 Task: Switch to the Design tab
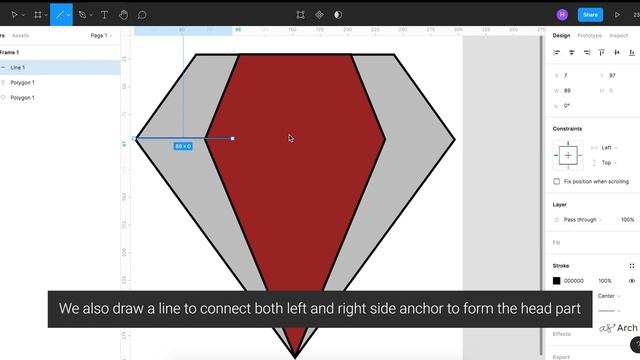tap(561, 36)
